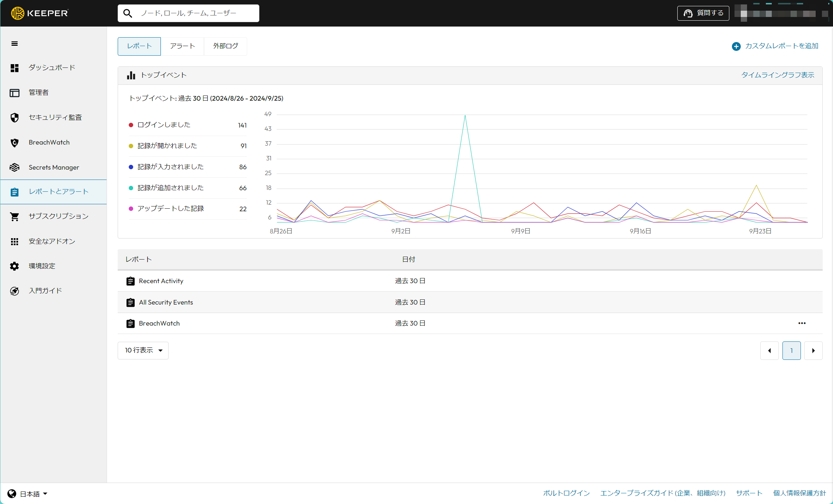833x504 pixels.
Task: Open サブスクリプション cart icon
Action: (x=14, y=216)
